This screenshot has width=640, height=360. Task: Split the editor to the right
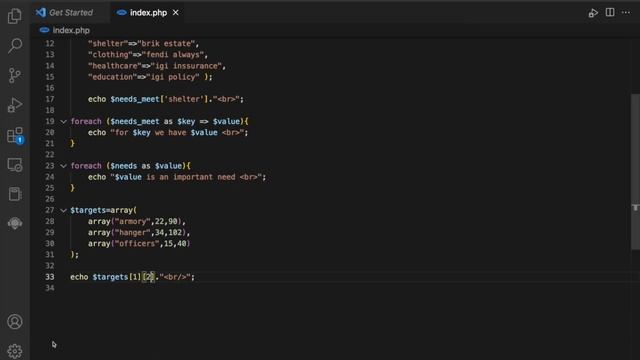point(610,12)
